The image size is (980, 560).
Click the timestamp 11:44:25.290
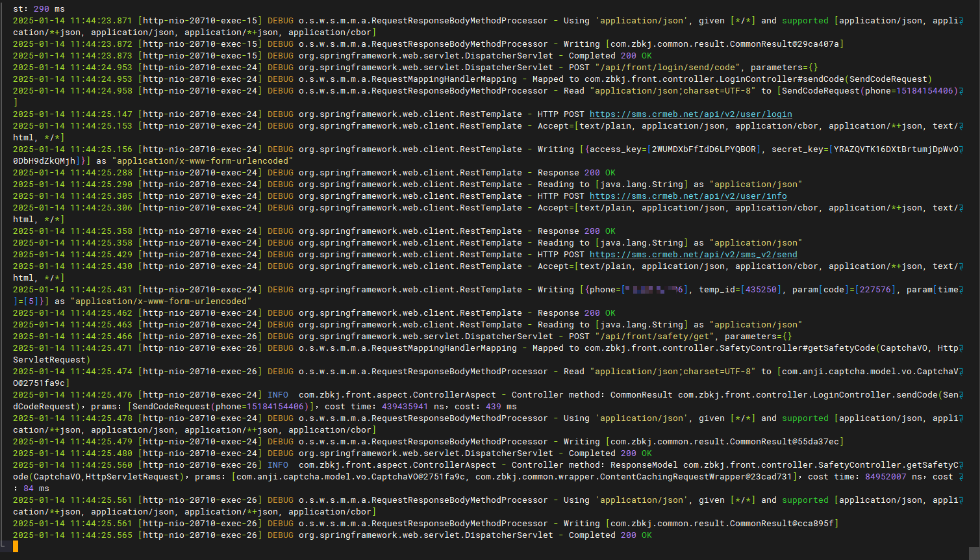click(101, 185)
